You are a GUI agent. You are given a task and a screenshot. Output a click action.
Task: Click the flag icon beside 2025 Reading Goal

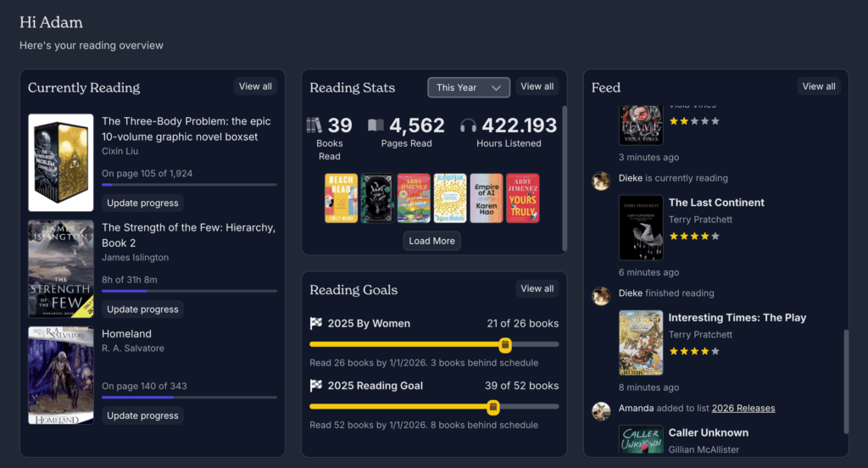(x=316, y=386)
